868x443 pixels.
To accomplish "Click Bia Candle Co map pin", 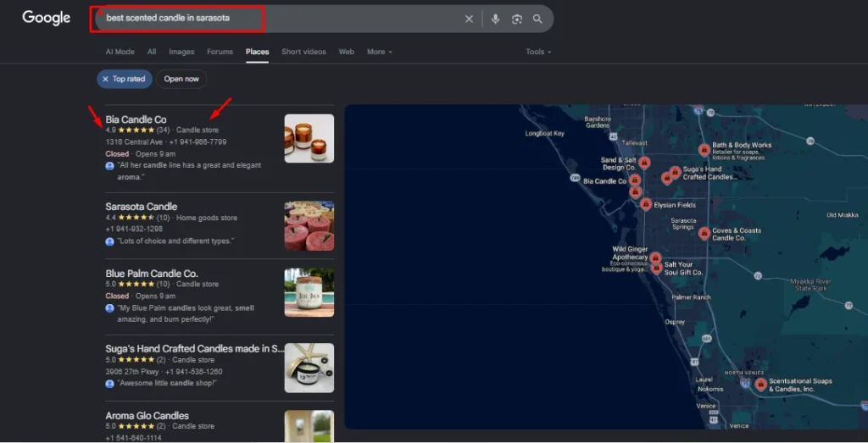I will 635,180.
